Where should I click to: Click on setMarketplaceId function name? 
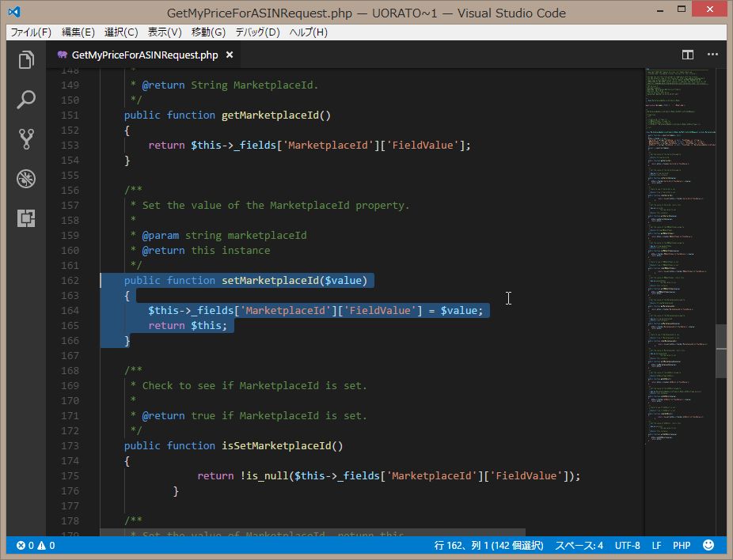(x=270, y=280)
